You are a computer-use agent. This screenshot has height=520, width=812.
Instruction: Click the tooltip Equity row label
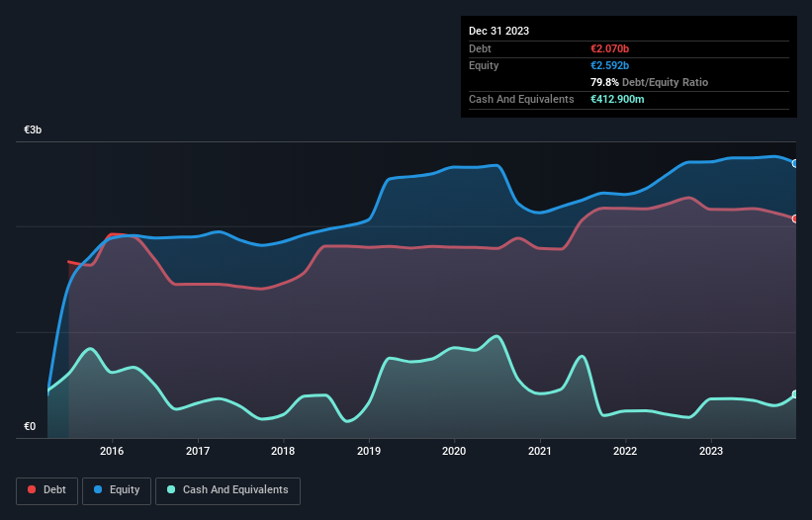484,65
